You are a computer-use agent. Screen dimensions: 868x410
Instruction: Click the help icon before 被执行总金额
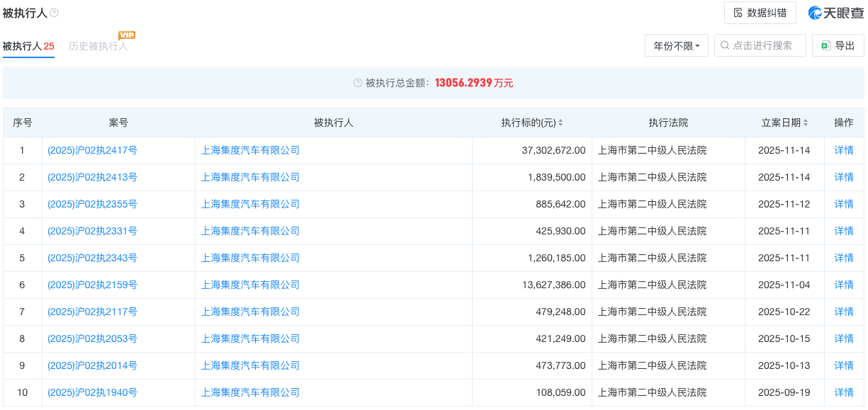click(x=358, y=83)
